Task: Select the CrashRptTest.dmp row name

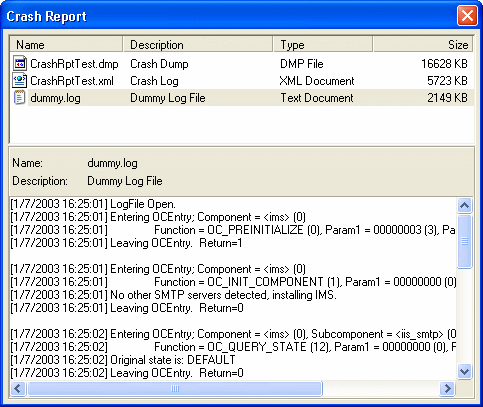Action: click(x=74, y=64)
